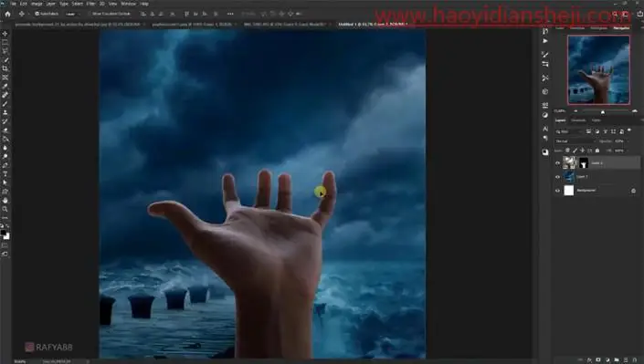Click the status bar zoom percentage field
This screenshot has height=364, width=644.
point(20,361)
